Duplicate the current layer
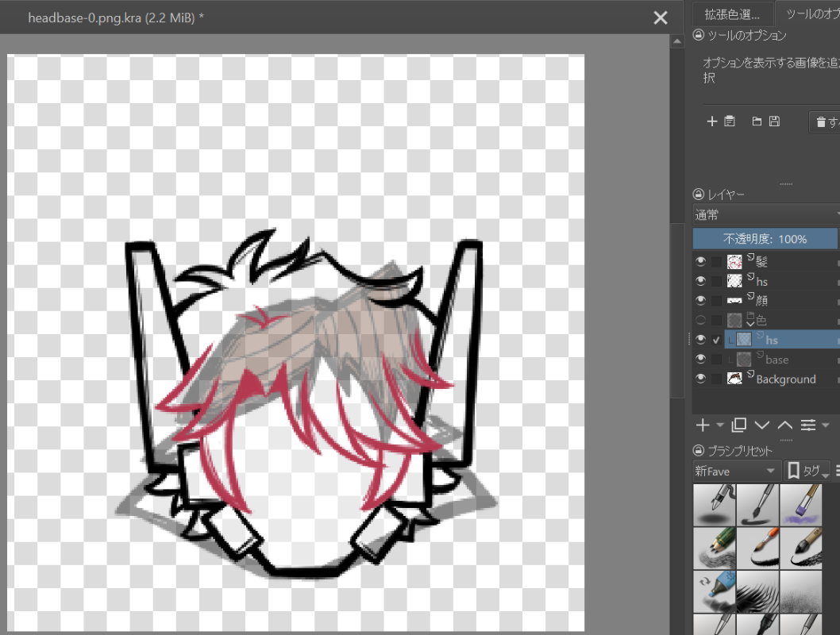 pyautogui.click(x=738, y=425)
